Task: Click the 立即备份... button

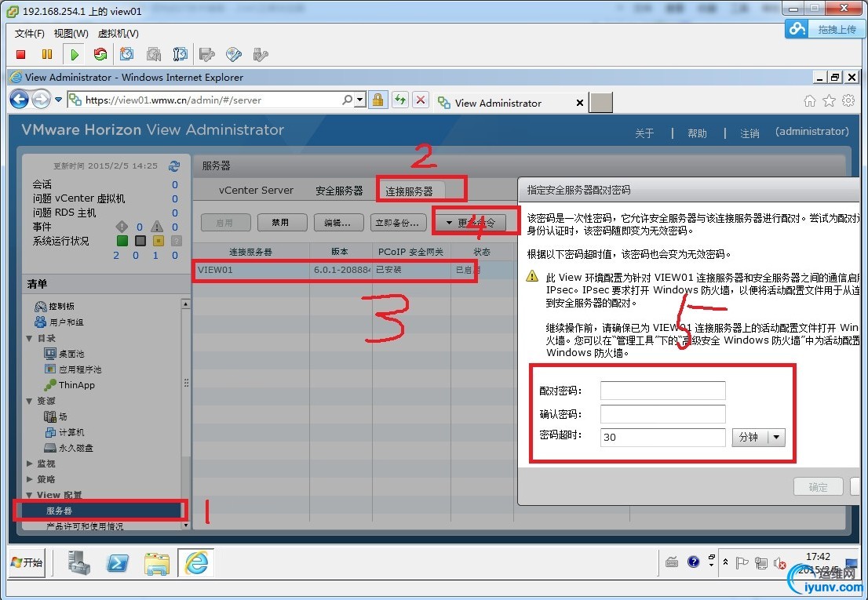Action: pyautogui.click(x=398, y=223)
